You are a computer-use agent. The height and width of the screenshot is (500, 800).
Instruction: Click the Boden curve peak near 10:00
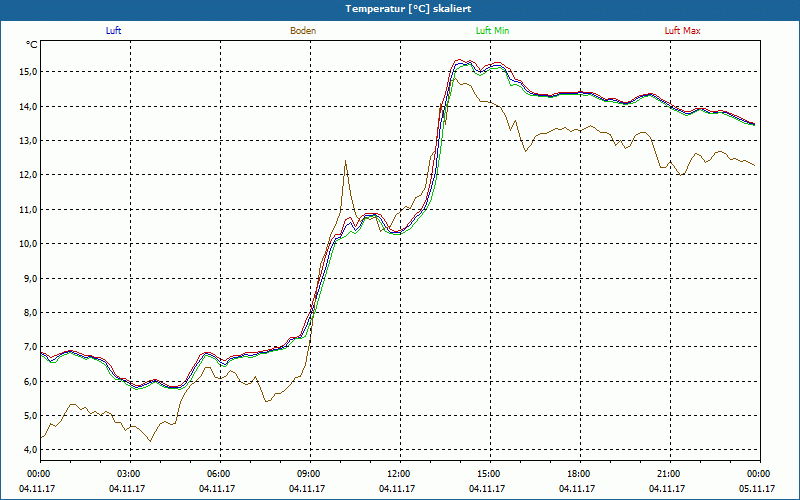click(x=345, y=162)
